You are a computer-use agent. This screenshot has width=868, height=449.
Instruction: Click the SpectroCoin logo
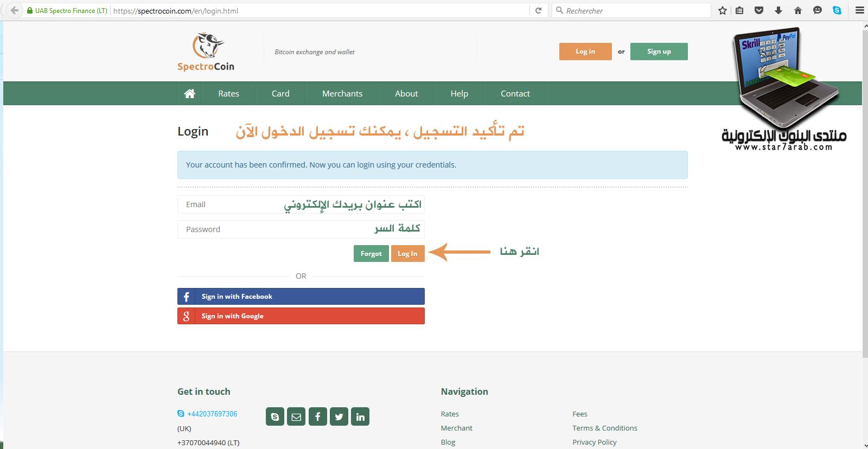pyautogui.click(x=206, y=53)
